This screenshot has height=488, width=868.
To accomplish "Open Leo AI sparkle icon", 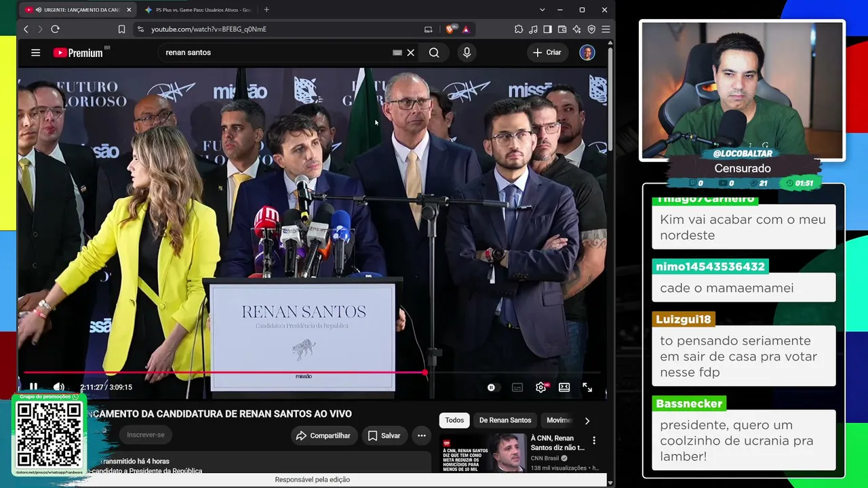I will [x=576, y=29].
